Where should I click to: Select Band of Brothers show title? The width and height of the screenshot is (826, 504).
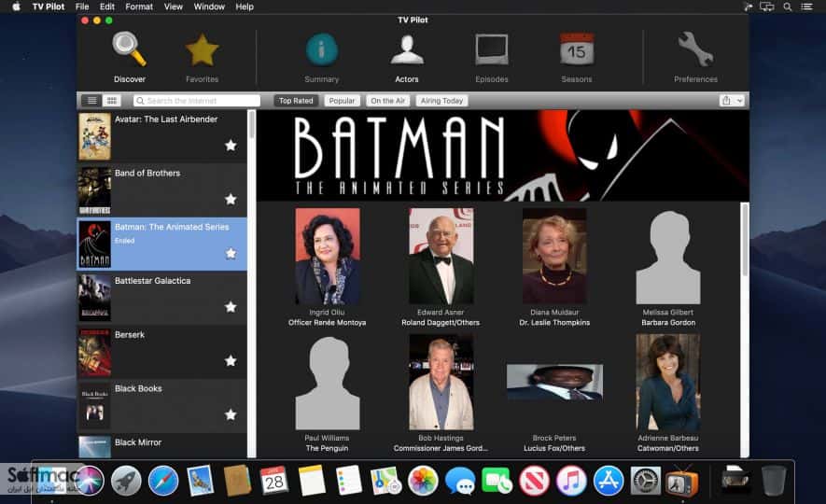pos(147,174)
